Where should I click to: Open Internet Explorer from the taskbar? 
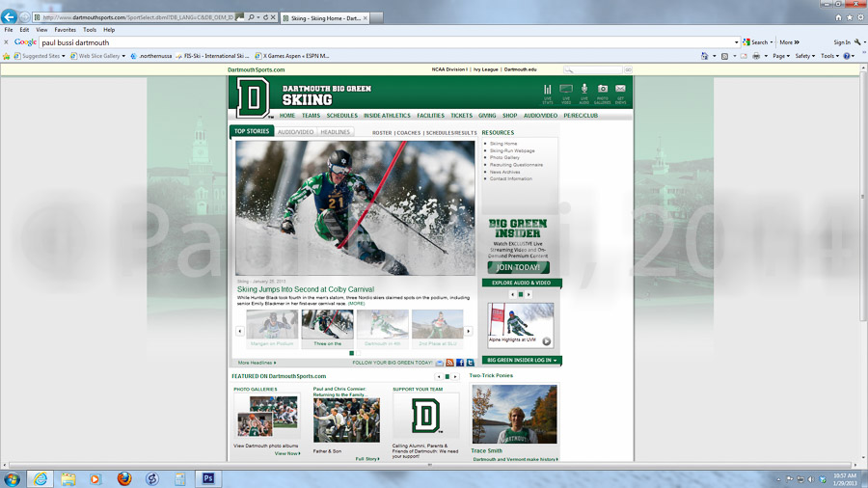(x=40, y=478)
